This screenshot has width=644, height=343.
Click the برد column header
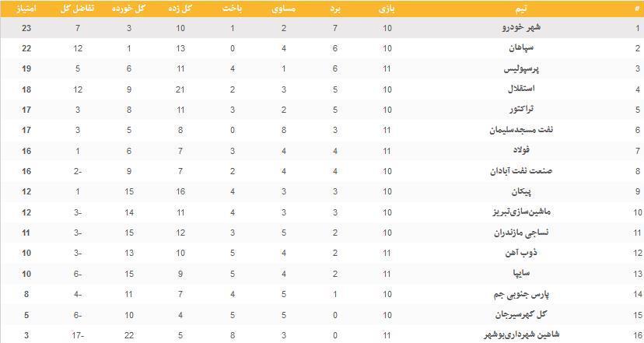click(x=338, y=9)
